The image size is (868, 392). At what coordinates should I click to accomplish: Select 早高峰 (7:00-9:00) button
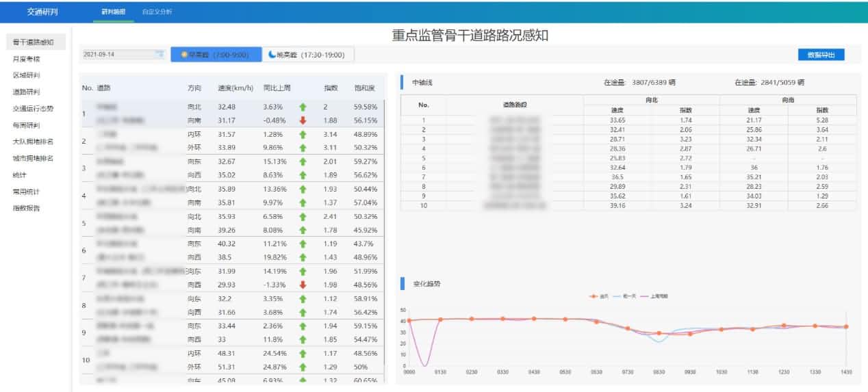216,55
